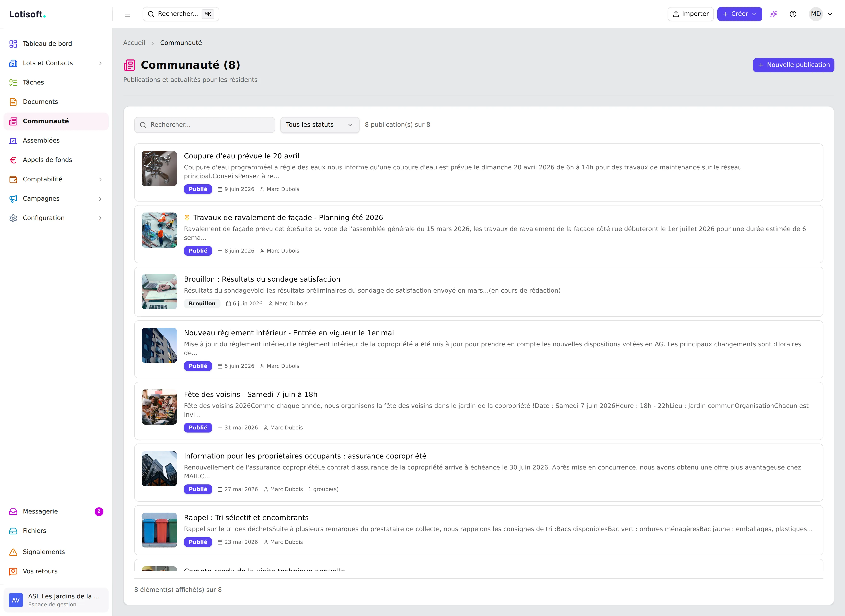845x616 pixels.
Task: Click the AV organization avatar
Action: click(16, 600)
